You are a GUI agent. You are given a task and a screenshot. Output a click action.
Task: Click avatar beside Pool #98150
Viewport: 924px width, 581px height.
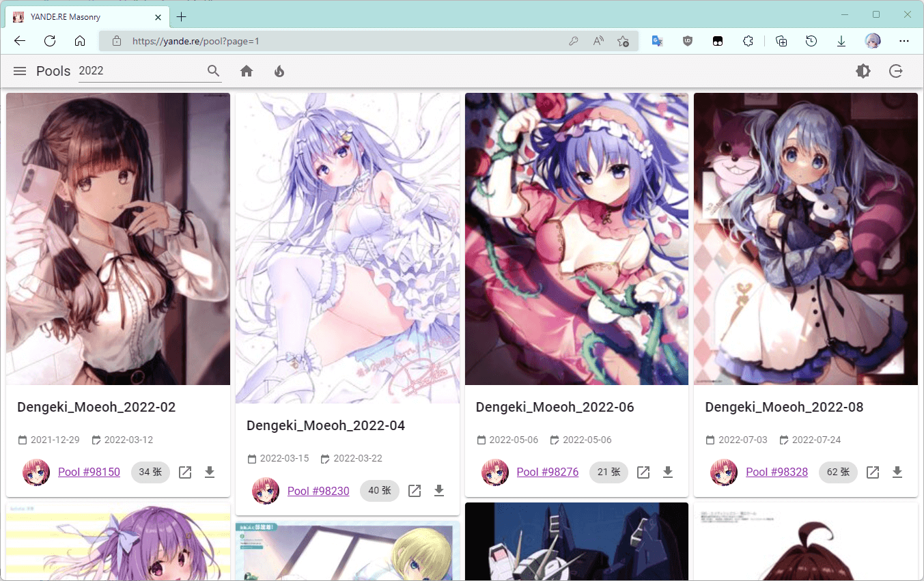tap(36, 472)
